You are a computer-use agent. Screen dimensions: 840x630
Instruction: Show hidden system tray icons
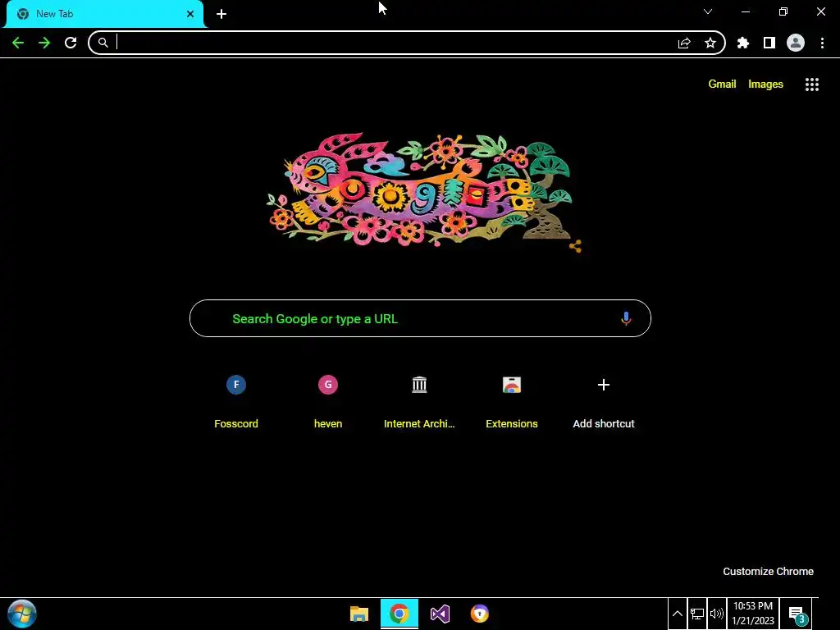(677, 614)
